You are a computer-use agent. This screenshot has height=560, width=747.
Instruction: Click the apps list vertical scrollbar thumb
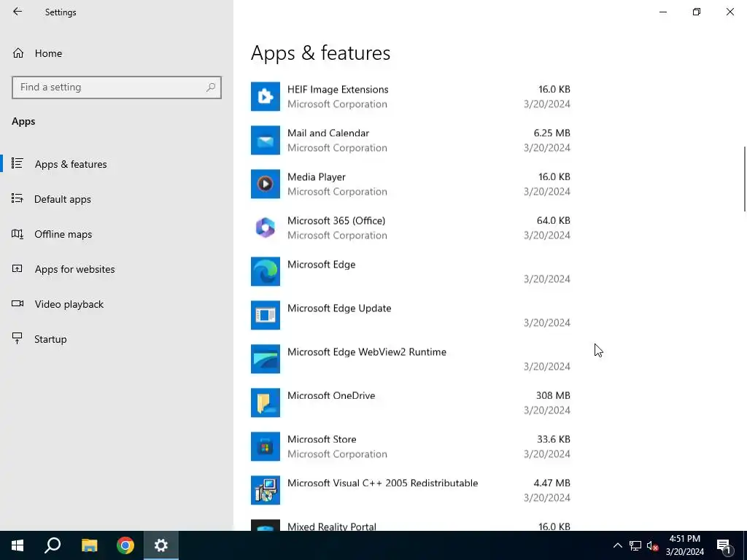(745, 179)
